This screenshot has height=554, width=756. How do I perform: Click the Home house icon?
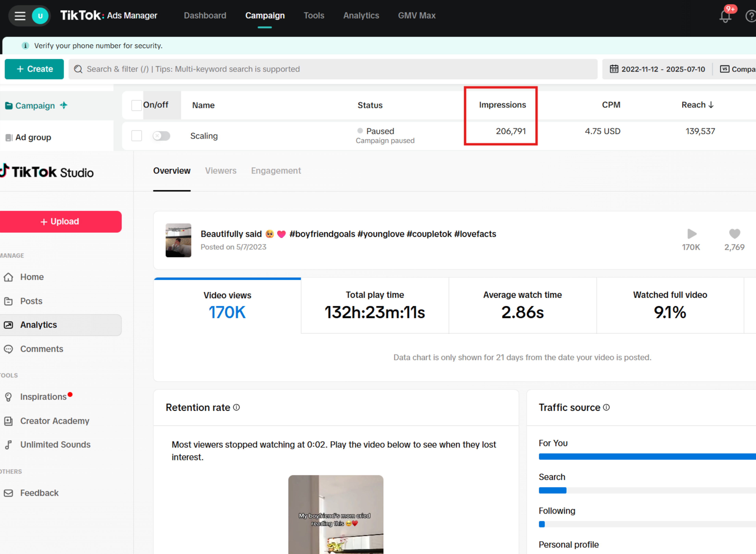8,277
